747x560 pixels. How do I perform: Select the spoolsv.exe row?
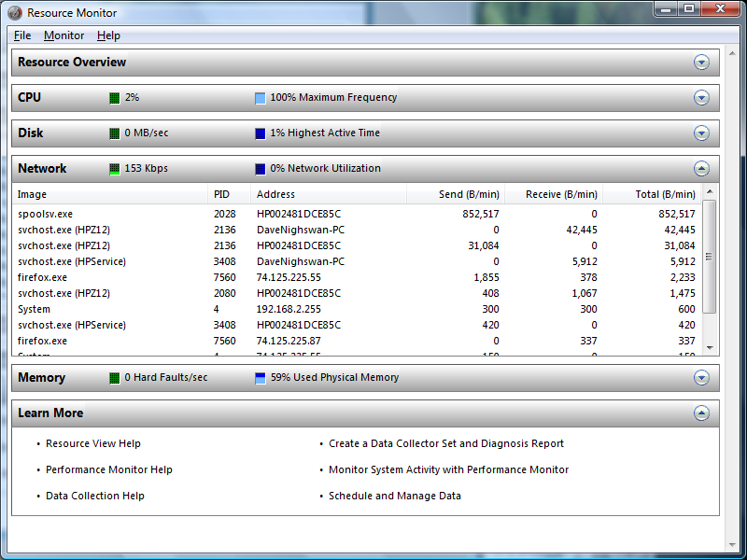click(x=357, y=214)
